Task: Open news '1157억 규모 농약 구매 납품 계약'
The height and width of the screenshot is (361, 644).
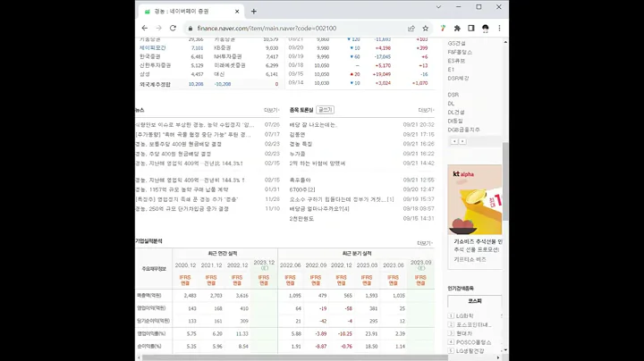Action: click(x=182, y=189)
